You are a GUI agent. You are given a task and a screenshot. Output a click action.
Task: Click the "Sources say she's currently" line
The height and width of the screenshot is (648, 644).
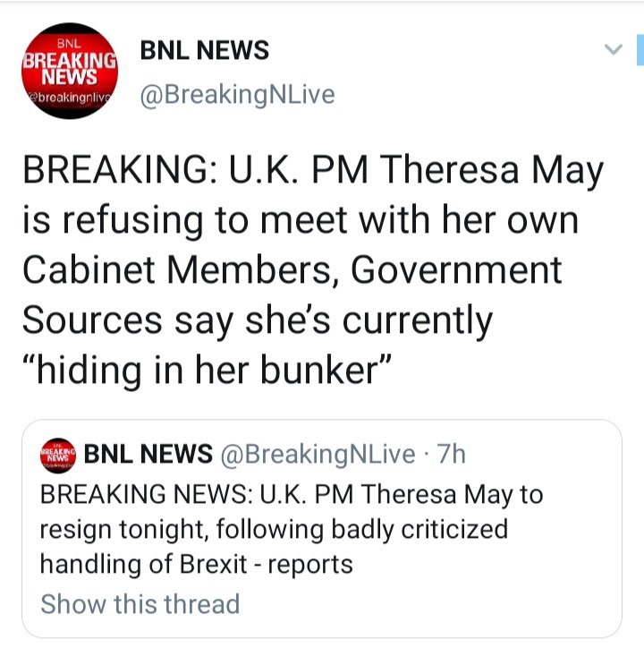click(x=258, y=320)
